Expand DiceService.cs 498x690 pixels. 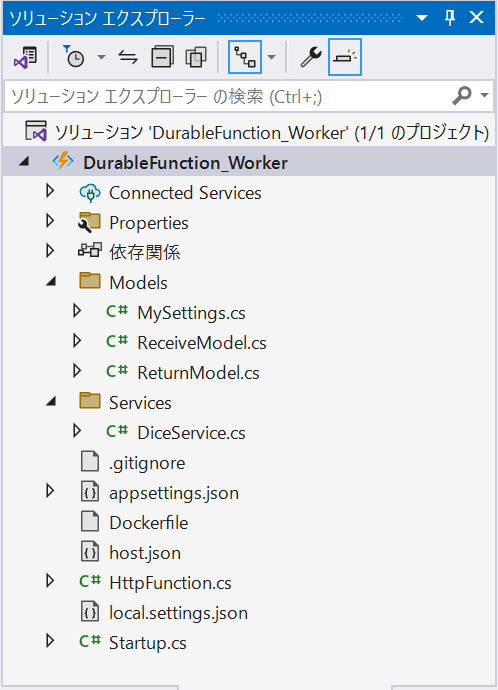pos(77,431)
